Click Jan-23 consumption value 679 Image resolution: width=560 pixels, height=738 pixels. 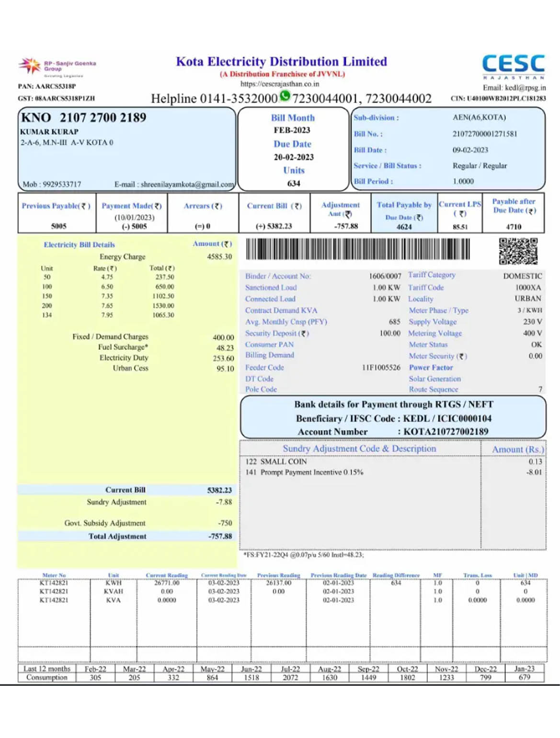click(x=525, y=678)
